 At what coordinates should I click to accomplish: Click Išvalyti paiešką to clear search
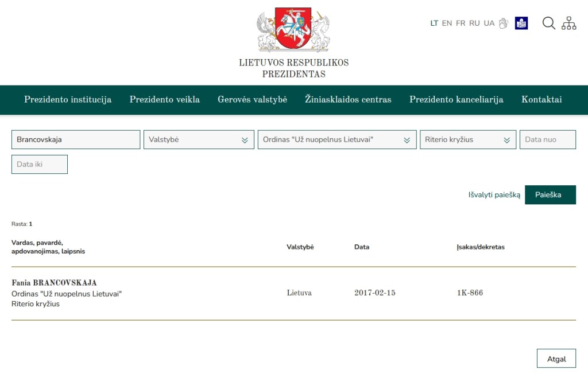tap(494, 195)
